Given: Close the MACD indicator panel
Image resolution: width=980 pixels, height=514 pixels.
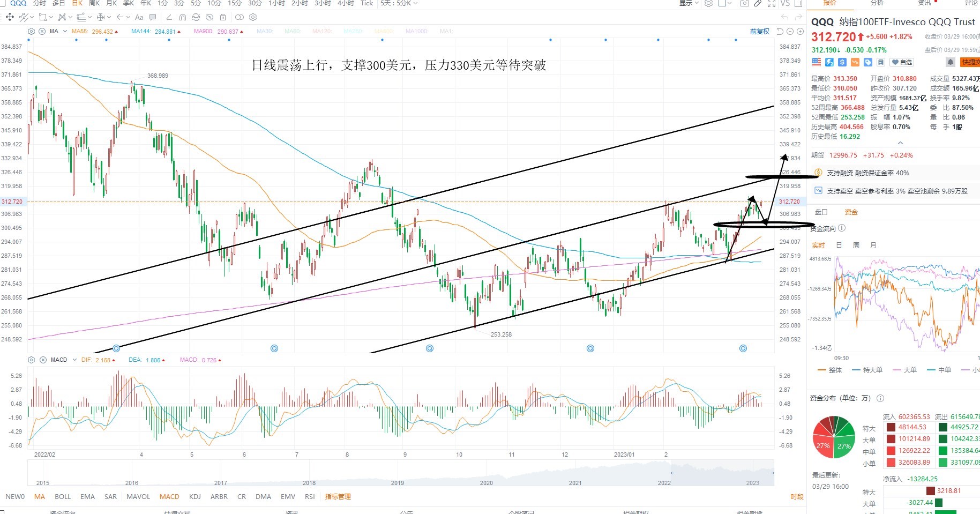Looking at the screenshot, I should tap(42, 360).
